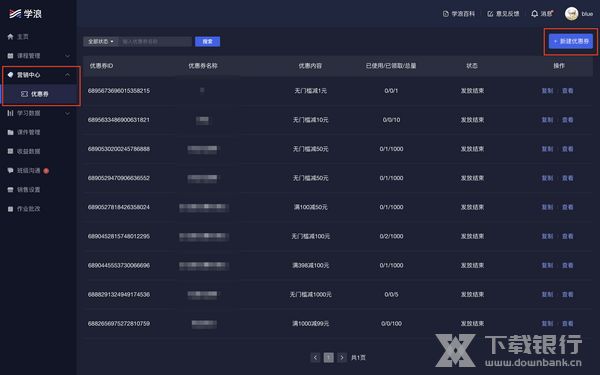Click 查看 for 满1000减99元 coupon
Viewport: 600px width, 375px height.
coord(567,323)
